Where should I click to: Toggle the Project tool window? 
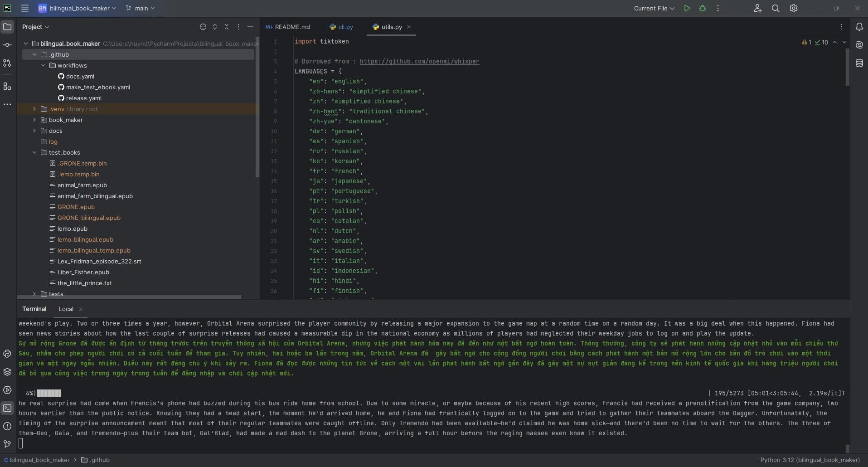[x=7, y=27]
